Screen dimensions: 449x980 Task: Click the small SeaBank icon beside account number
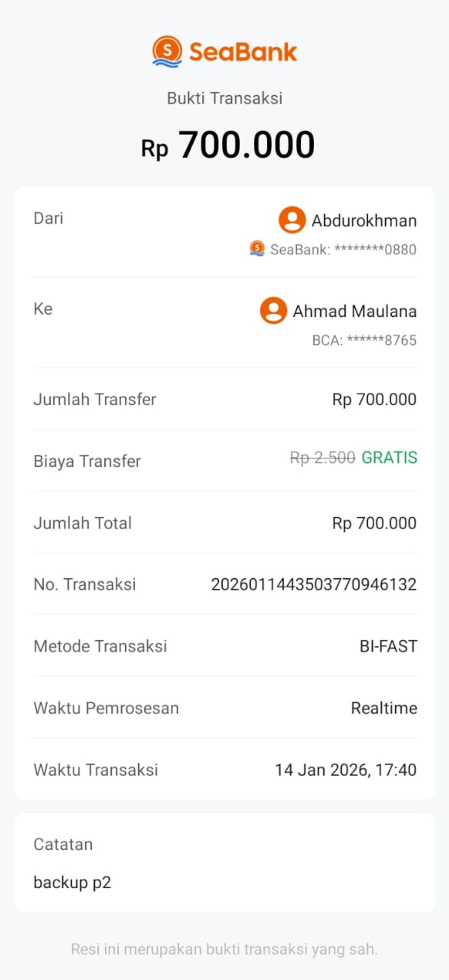point(257,248)
